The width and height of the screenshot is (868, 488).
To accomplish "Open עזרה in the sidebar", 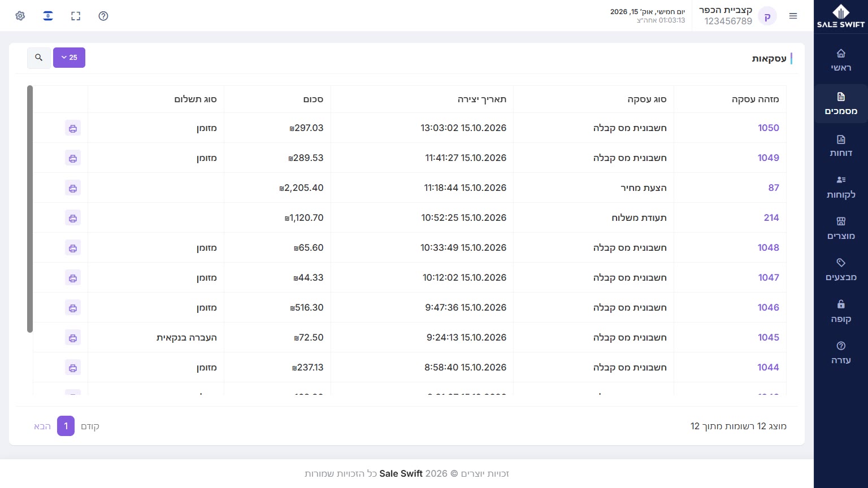I will (x=841, y=353).
